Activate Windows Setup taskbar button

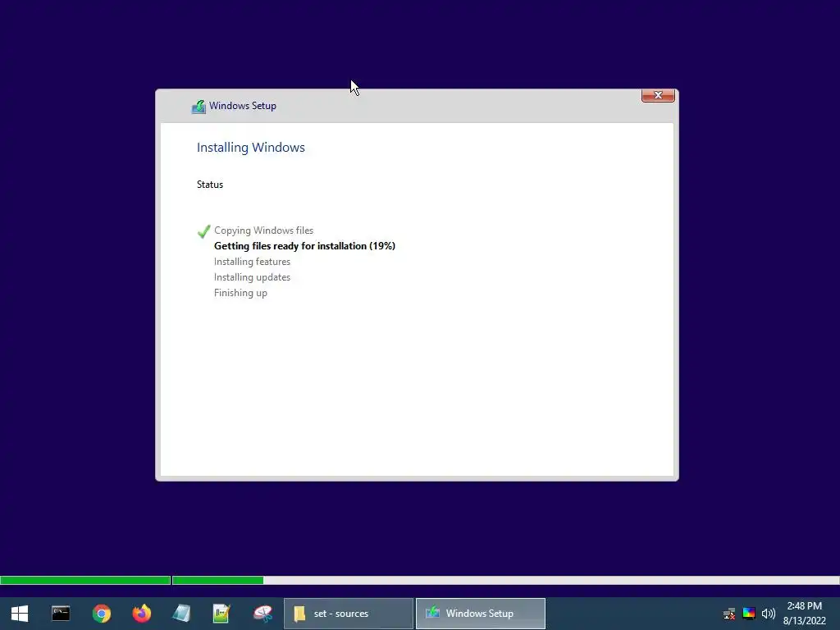(x=481, y=614)
